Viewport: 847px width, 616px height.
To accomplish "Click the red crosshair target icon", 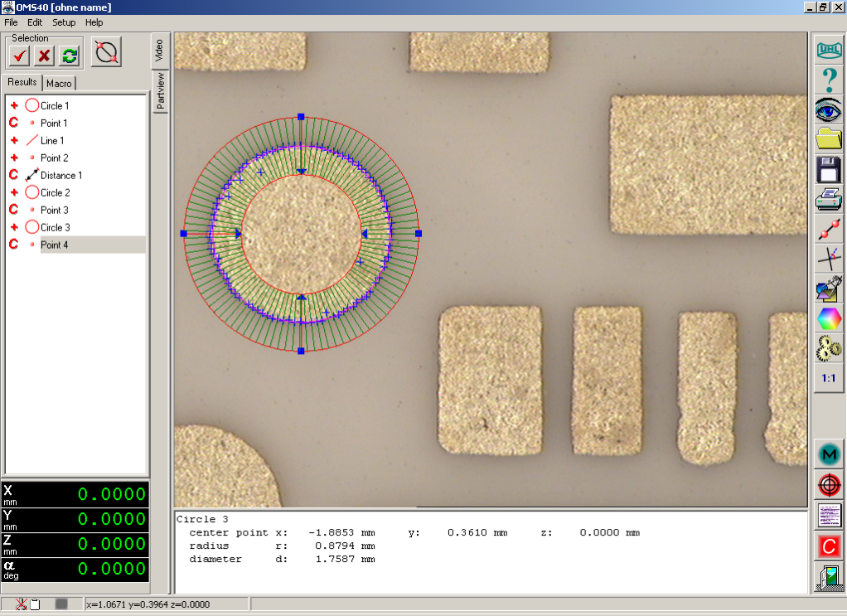I will point(829,485).
